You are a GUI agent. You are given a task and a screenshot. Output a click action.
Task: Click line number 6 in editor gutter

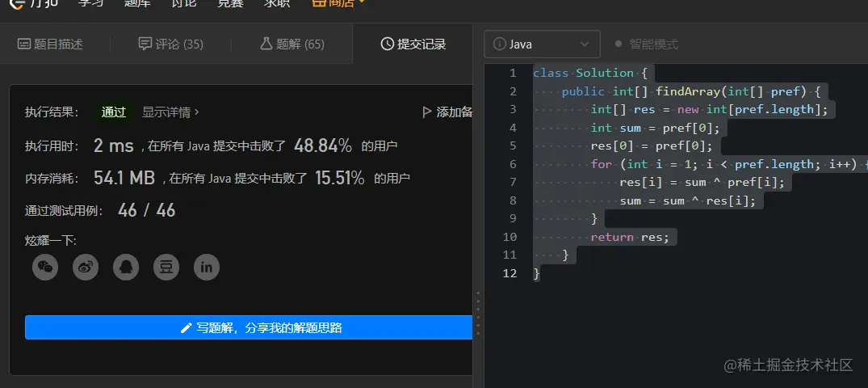point(513,164)
